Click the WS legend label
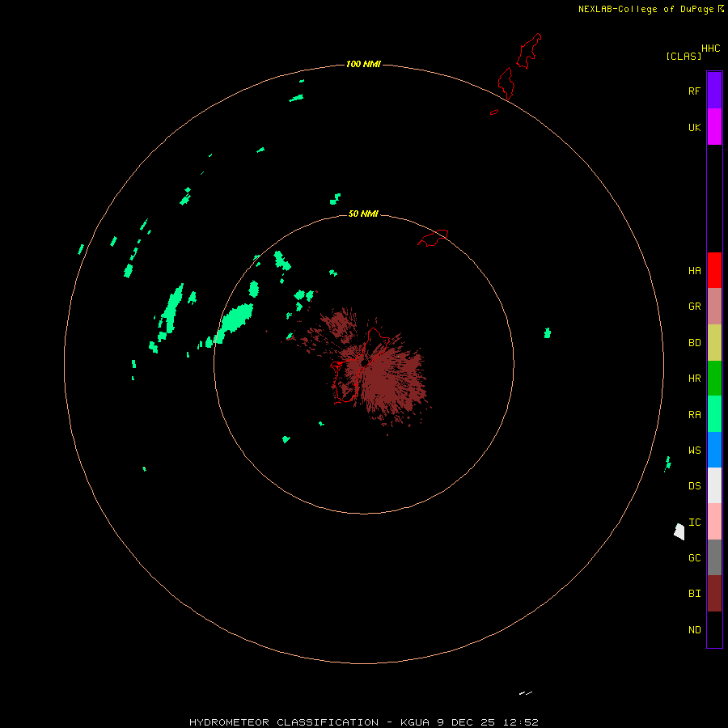 (694, 450)
